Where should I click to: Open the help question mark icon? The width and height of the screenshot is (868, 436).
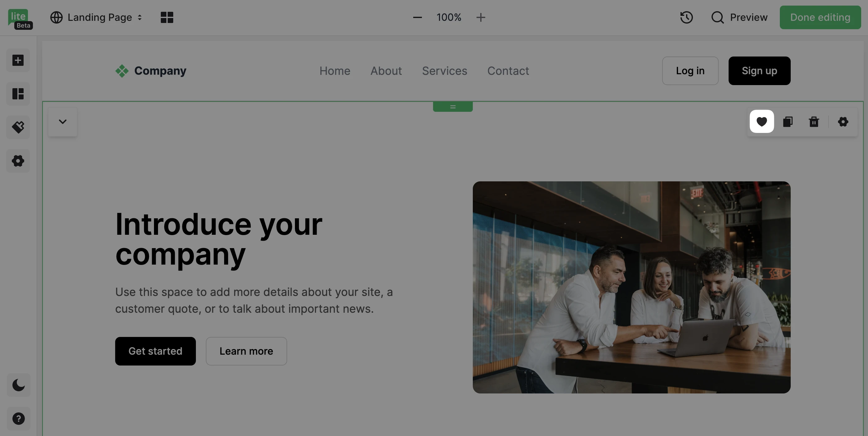pyautogui.click(x=19, y=419)
